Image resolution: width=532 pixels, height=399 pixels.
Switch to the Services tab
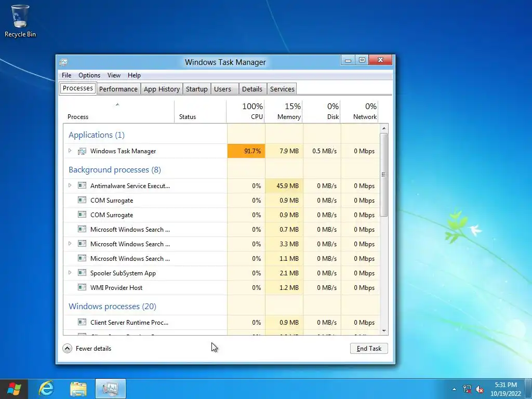(282, 89)
